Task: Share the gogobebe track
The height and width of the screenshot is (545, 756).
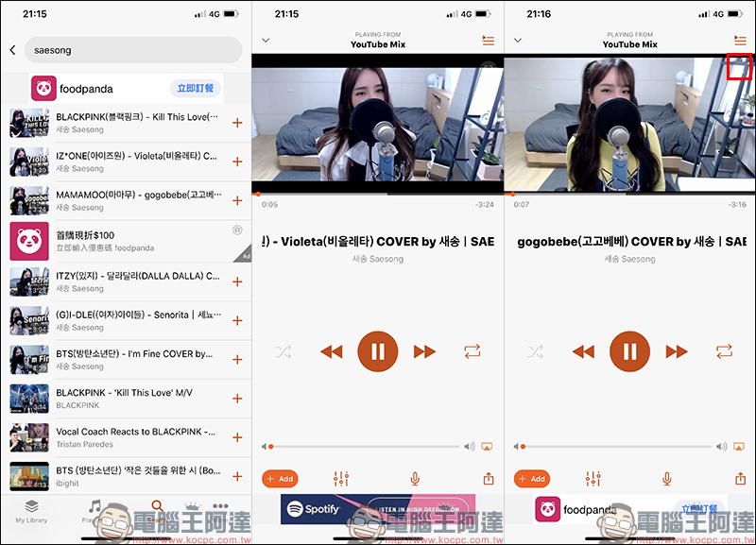Action: [741, 479]
